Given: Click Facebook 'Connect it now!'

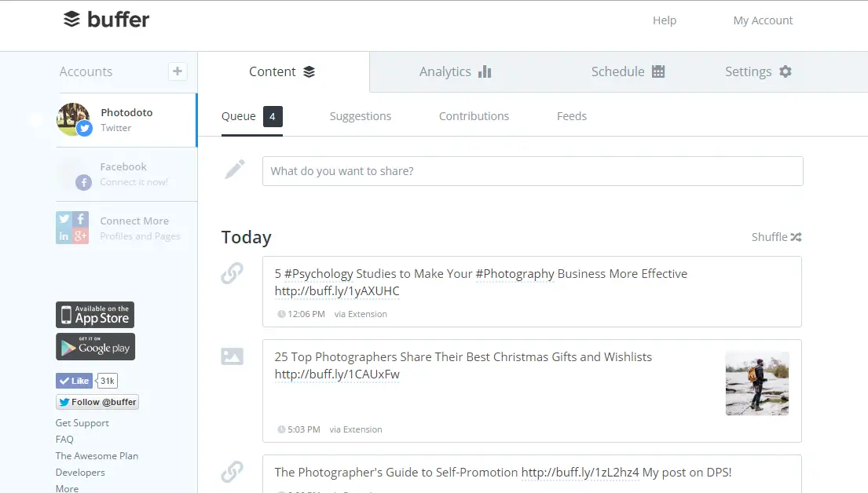Looking at the screenshot, I should coord(134,182).
